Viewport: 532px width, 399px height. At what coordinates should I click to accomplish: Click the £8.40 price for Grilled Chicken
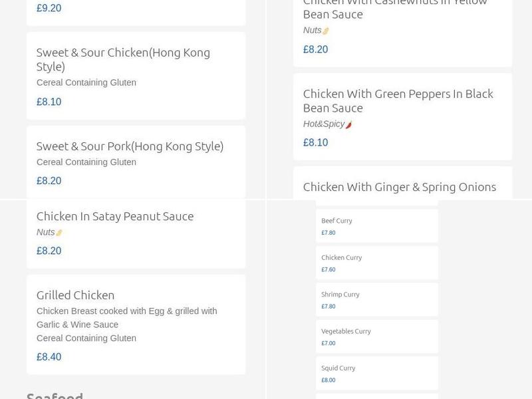click(49, 356)
